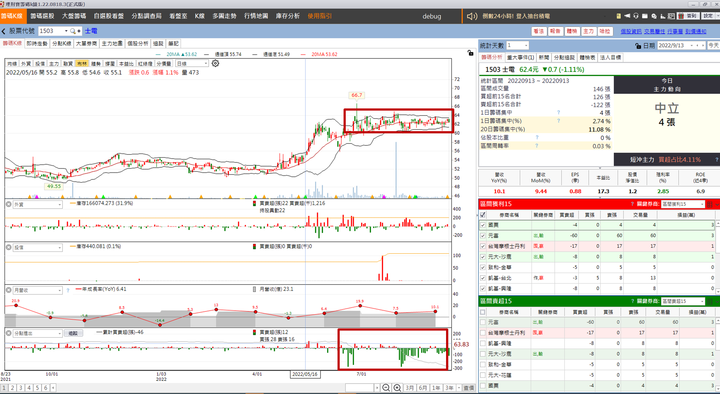Uncheck 國票 row in 區間獲利15 table

pos(483,225)
